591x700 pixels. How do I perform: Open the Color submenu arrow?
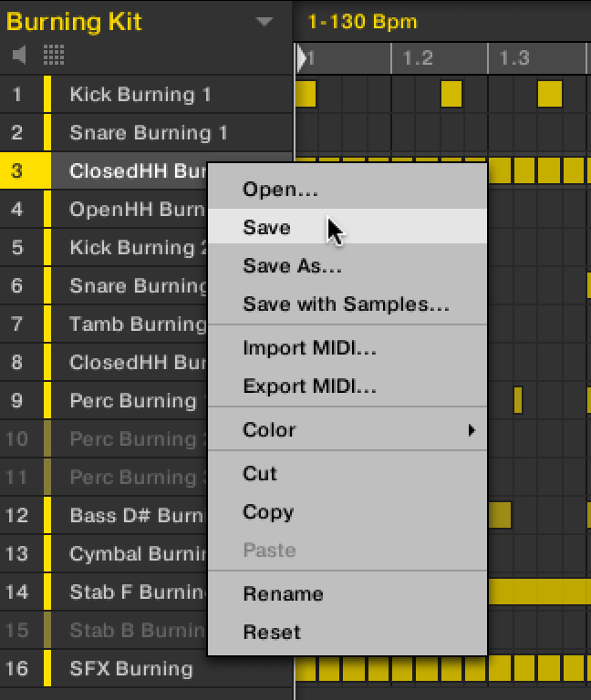click(472, 429)
